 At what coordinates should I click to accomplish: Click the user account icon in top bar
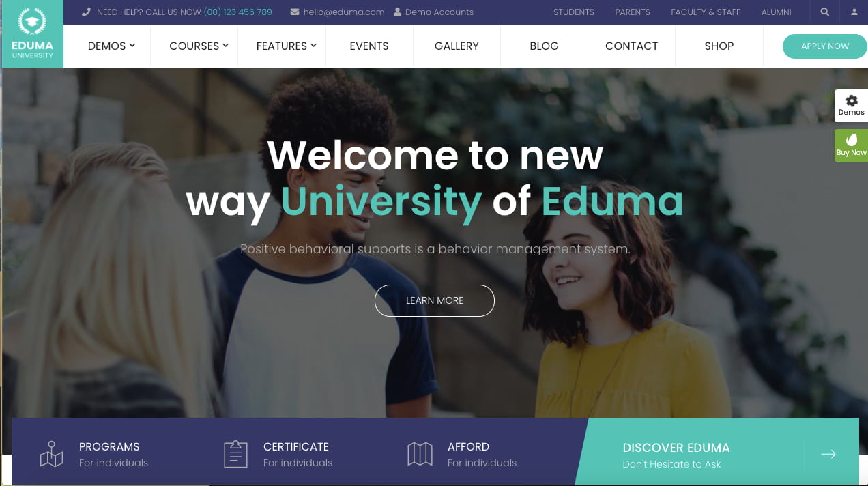coord(854,12)
